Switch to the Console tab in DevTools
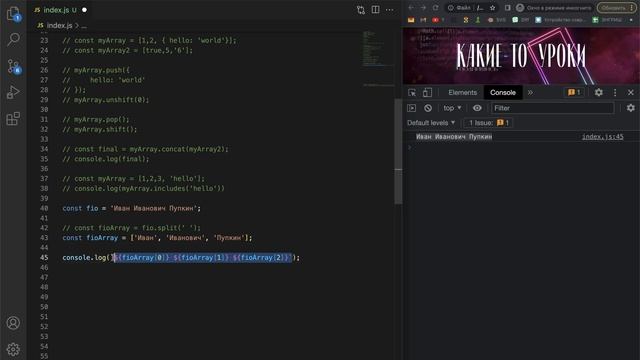 click(503, 93)
